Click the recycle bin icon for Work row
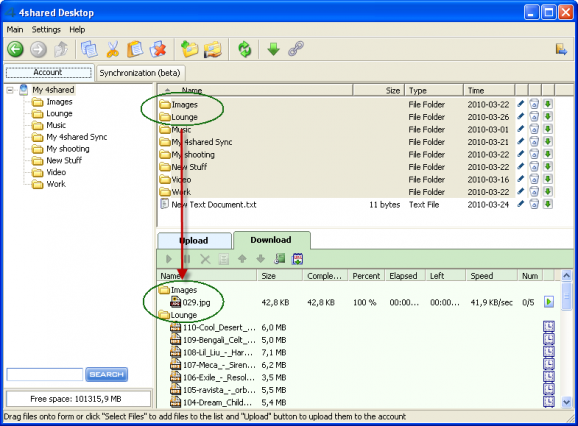The height and width of the screenshot is (426, 578). [x=534, y=192]
